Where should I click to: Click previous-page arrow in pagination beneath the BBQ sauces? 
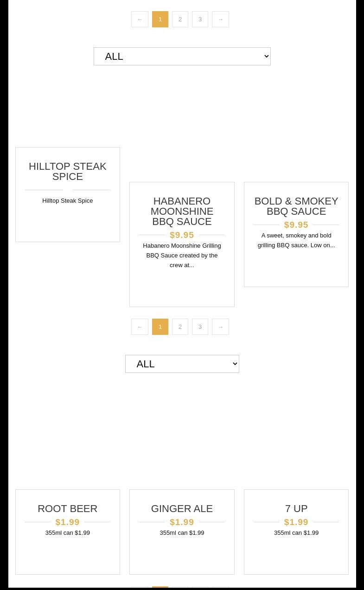point(140,327)
